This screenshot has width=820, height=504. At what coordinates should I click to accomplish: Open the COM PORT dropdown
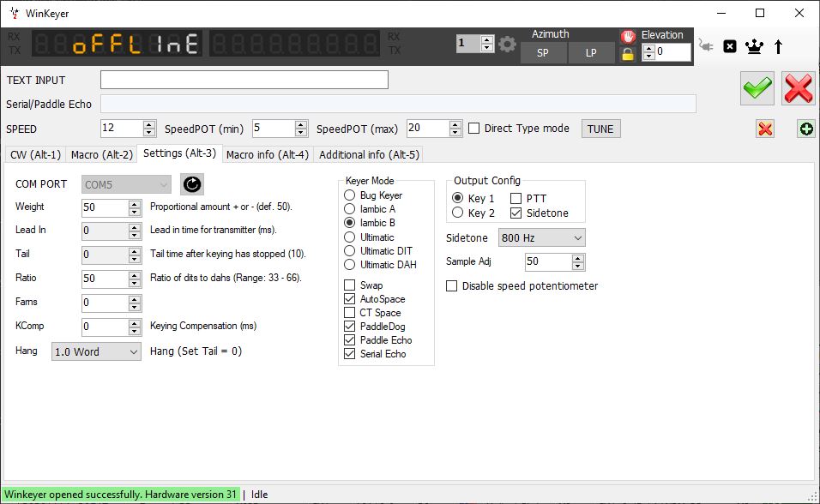[126, 184]
